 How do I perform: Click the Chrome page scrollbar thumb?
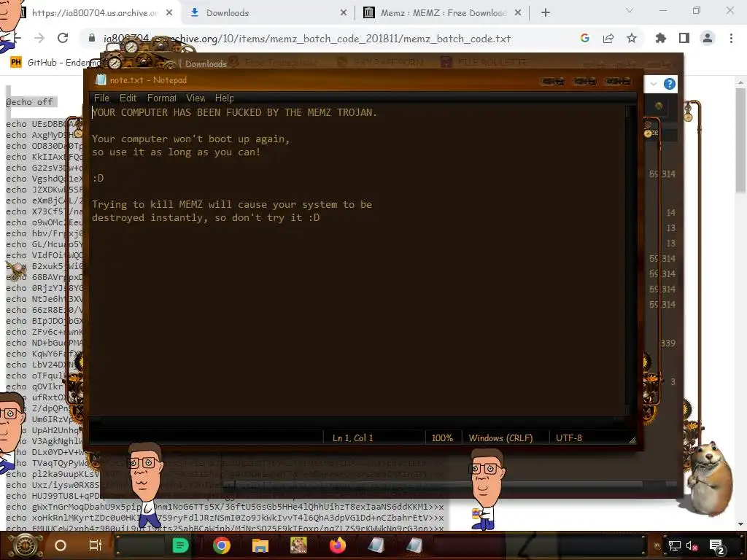740,141
